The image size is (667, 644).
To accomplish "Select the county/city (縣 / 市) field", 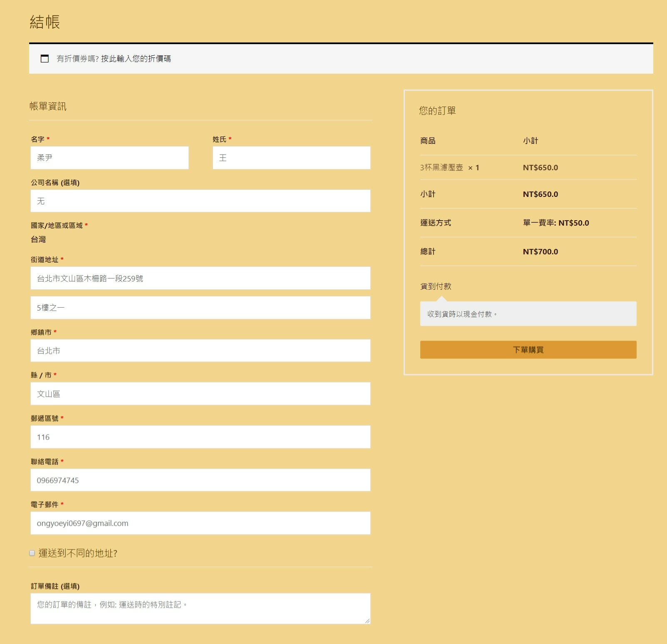I will pos(200,394).
